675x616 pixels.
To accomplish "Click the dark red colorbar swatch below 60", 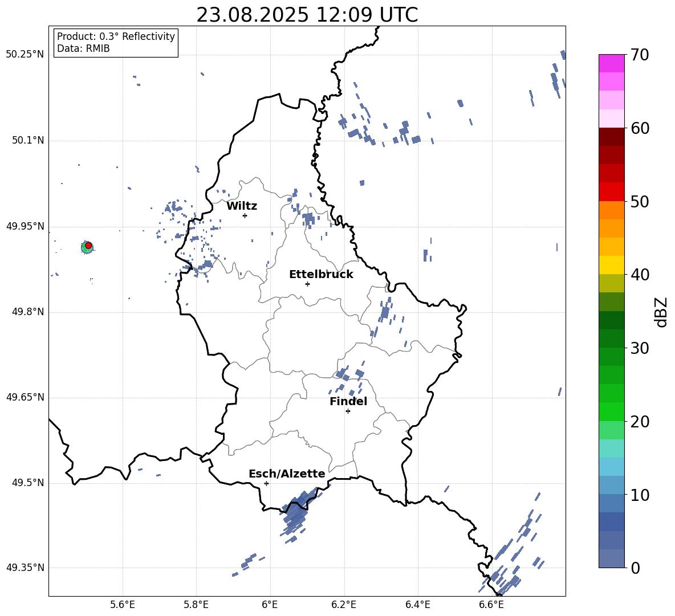I will (611, 137).
